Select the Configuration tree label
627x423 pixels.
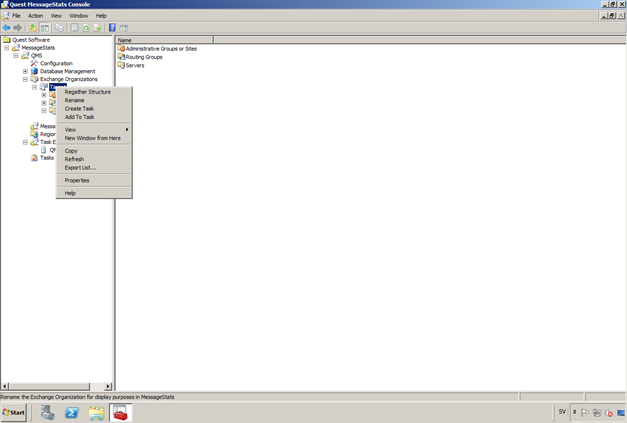[56, 63]
